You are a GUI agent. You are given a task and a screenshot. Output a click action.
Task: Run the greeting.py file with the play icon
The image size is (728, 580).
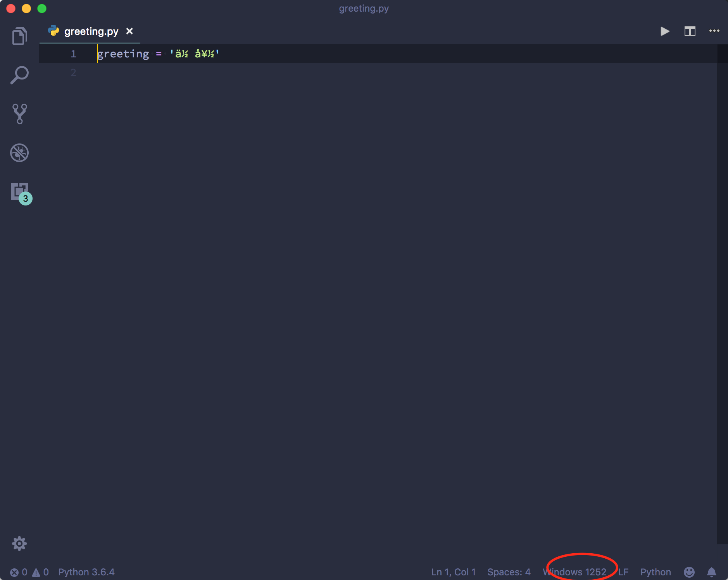point(664,31)
